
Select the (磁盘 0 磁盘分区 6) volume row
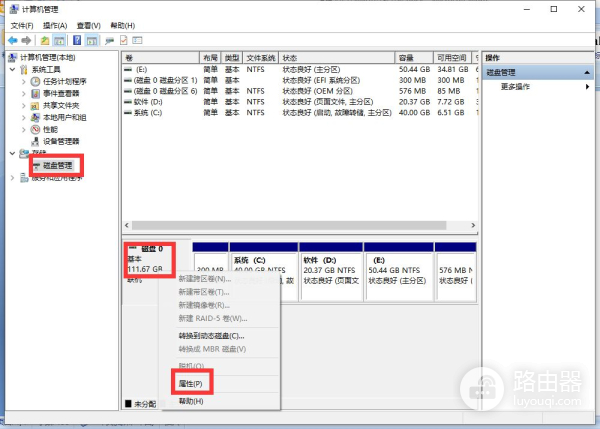coord(300,91)
